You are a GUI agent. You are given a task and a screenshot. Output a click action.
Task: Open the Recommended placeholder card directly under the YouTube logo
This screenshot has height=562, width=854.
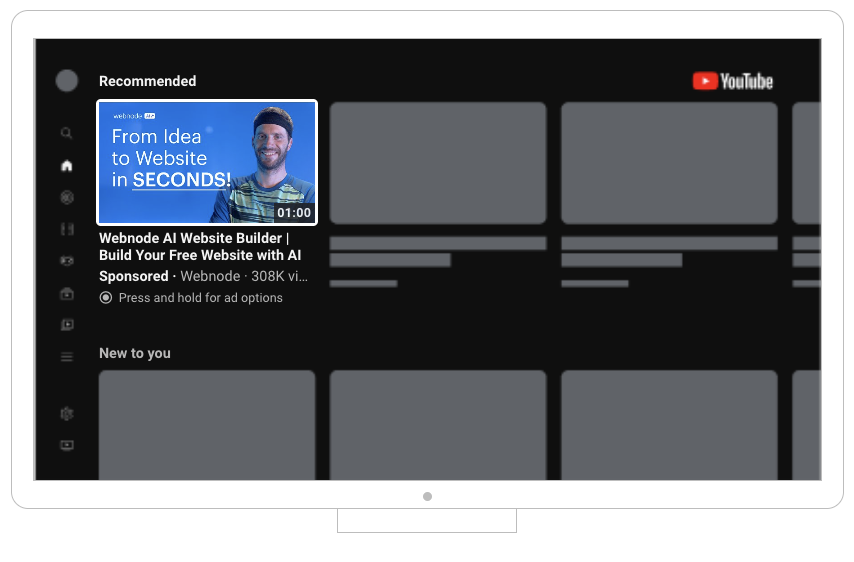click(669, 163)
